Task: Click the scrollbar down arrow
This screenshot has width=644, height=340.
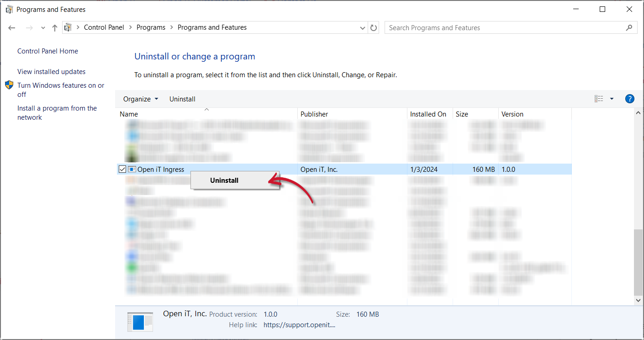Action: pos(638,300)
